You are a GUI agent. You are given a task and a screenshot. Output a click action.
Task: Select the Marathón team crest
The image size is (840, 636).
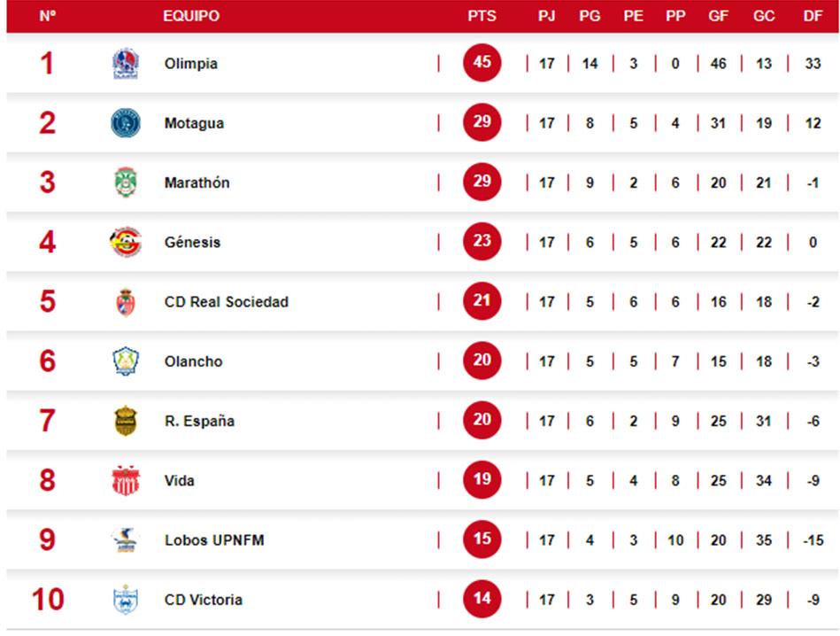(x=126, y=182)
